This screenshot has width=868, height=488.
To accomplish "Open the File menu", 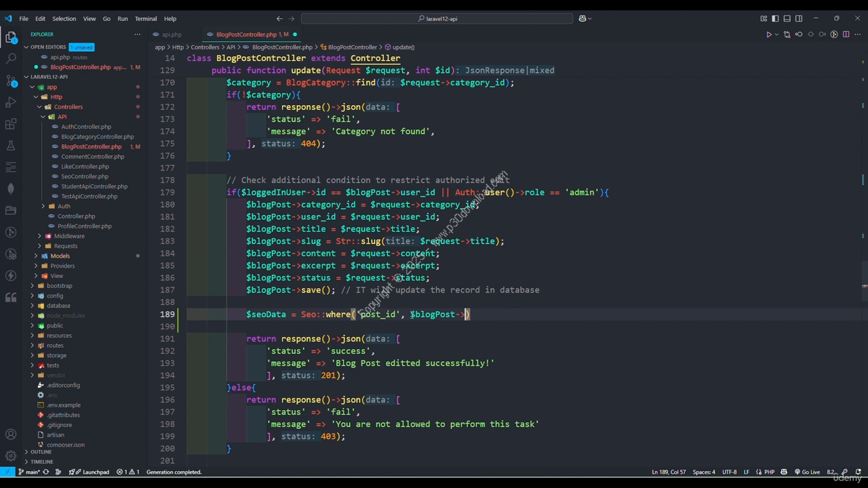I will click(x=24, y=18).
